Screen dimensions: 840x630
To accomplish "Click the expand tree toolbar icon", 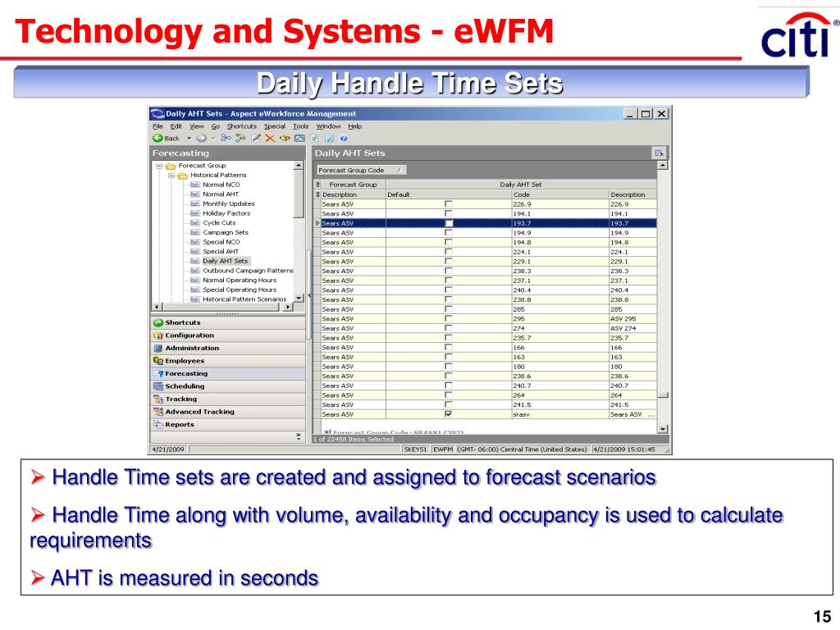I will [226, 138].
